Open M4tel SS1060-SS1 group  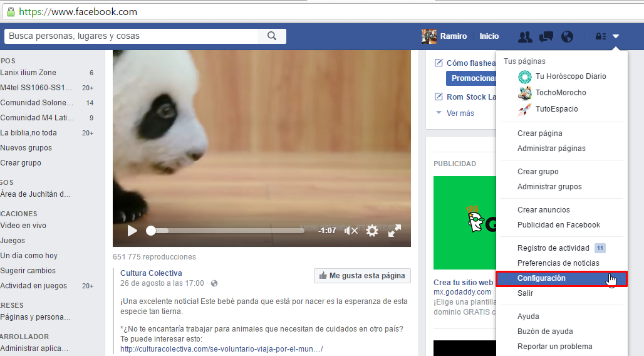click(36, 88)
